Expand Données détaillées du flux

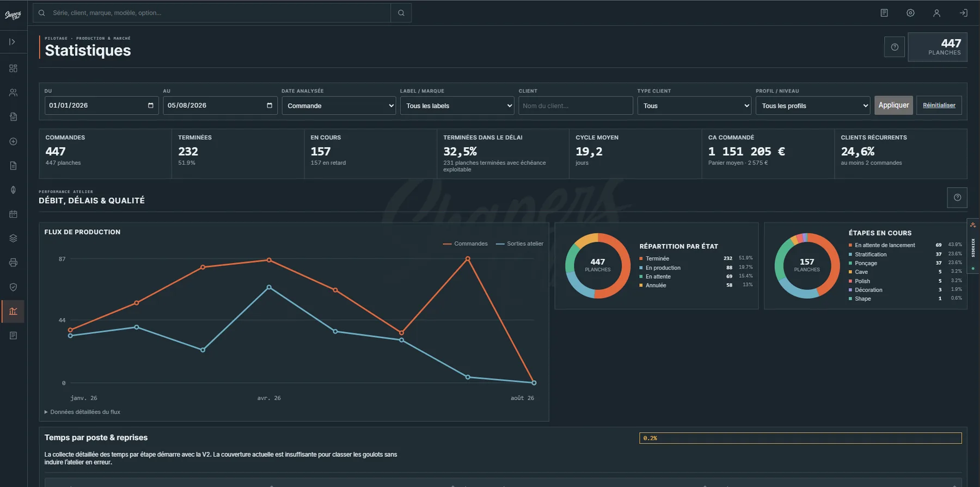coord(82,412)
